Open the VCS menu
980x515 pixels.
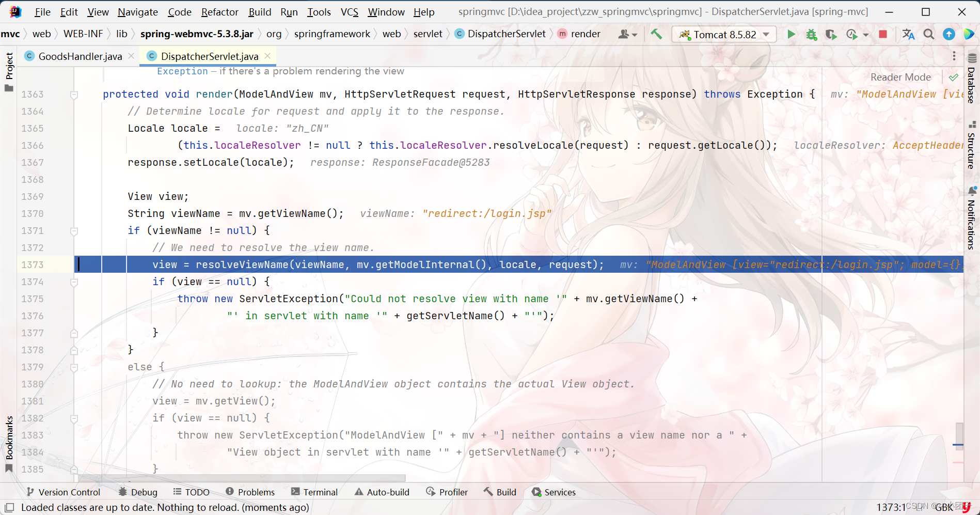[x=350, y=12]
